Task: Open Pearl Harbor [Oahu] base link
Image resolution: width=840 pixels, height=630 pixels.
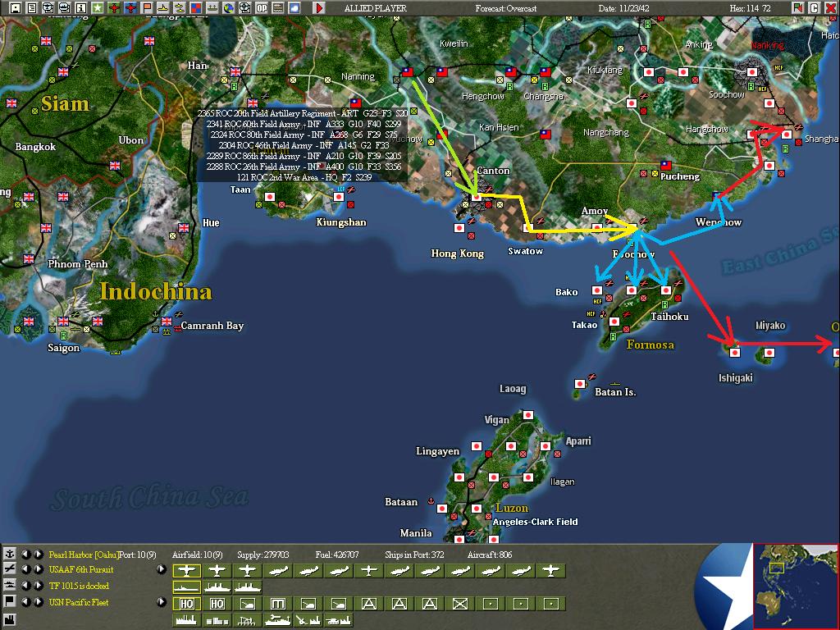Action: (84, 555)
